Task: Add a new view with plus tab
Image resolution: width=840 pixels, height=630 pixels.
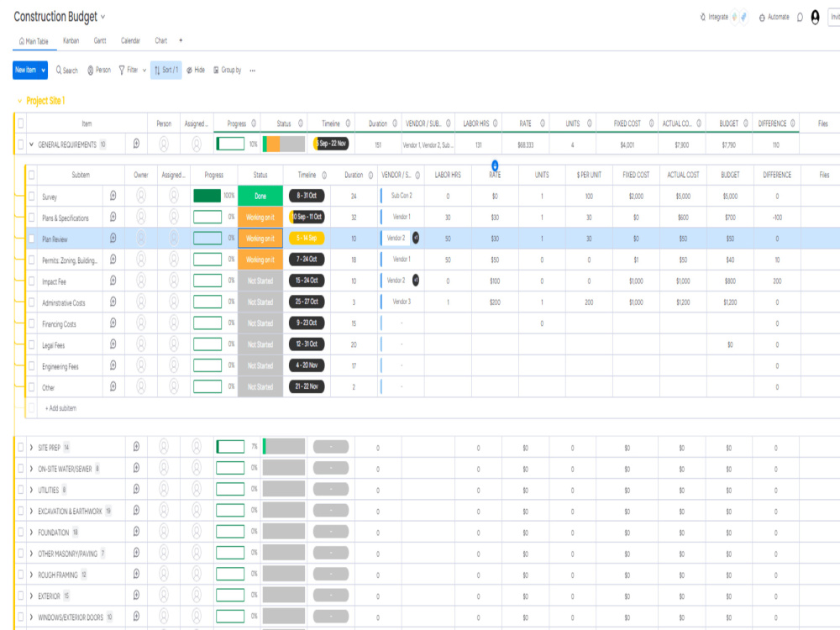Action: 181,40
